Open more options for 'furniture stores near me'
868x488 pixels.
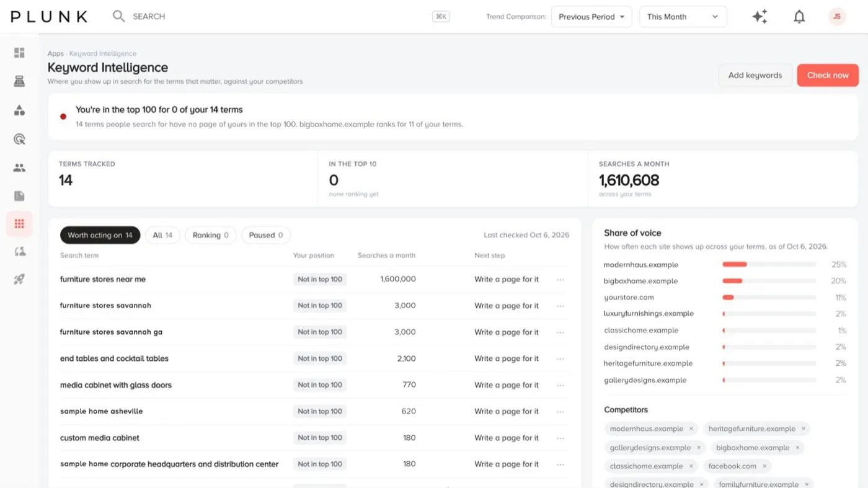(560, 280)
